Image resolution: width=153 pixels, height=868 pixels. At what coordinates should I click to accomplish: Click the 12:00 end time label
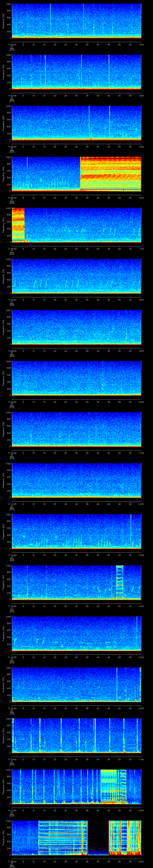click(x=141, y=504)
